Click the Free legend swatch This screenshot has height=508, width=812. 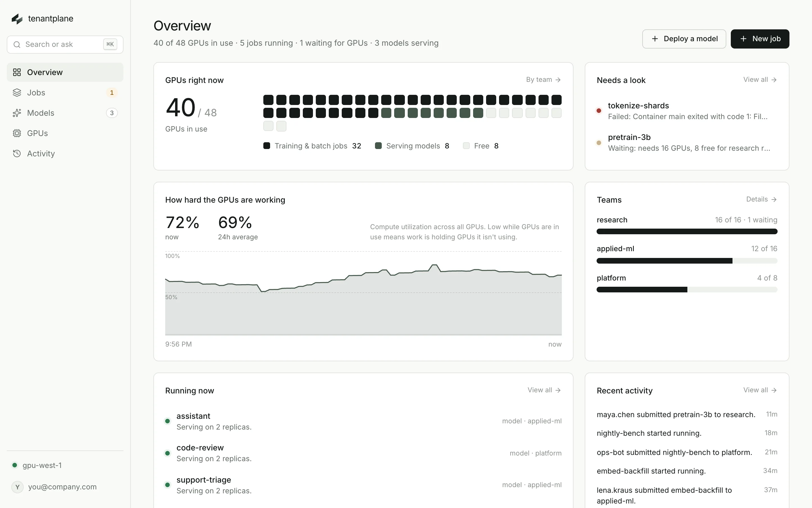tap(466, 146)
